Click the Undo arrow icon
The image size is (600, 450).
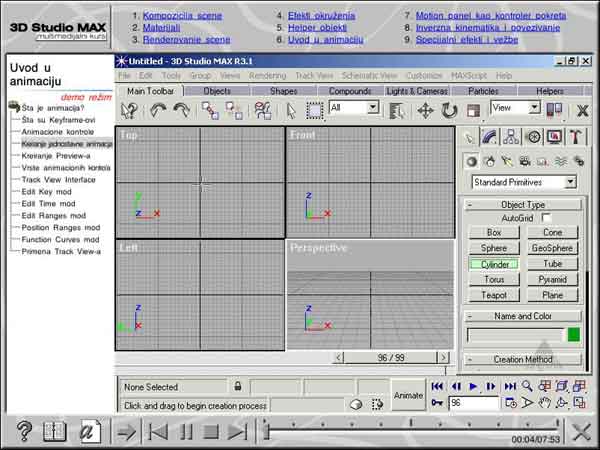[158, 110]
